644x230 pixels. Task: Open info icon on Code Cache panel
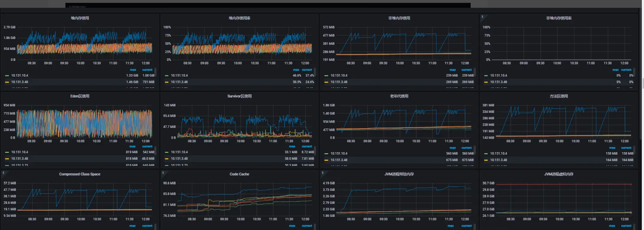[x=163, y=173]
